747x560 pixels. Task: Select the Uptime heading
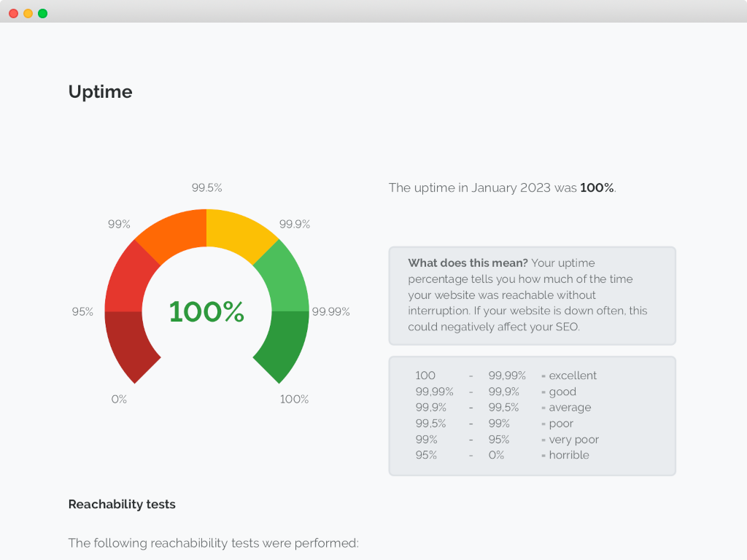100,92
